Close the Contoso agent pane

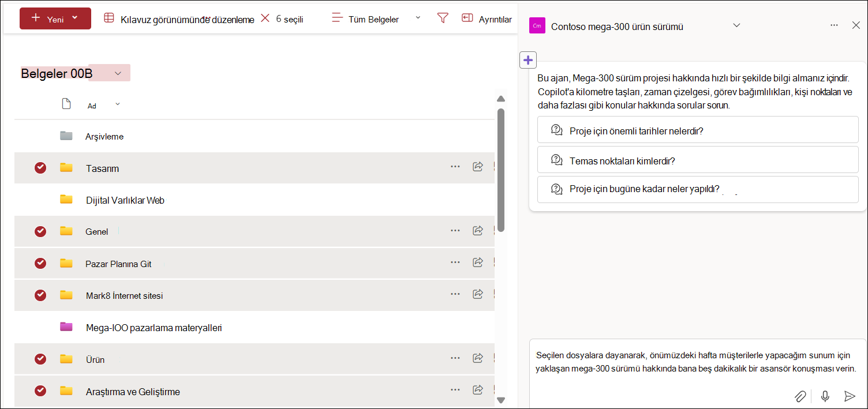[x=856, y=25]
